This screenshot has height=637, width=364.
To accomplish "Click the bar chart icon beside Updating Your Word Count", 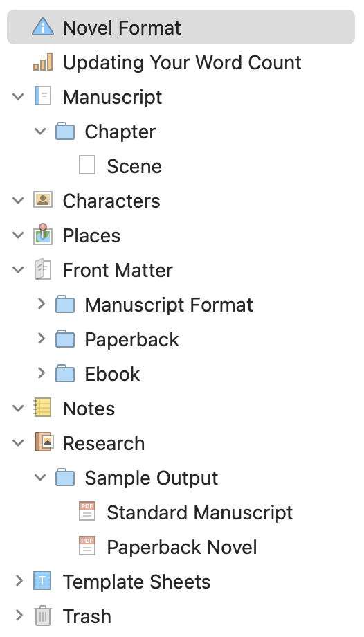I will tap(43, 62).
